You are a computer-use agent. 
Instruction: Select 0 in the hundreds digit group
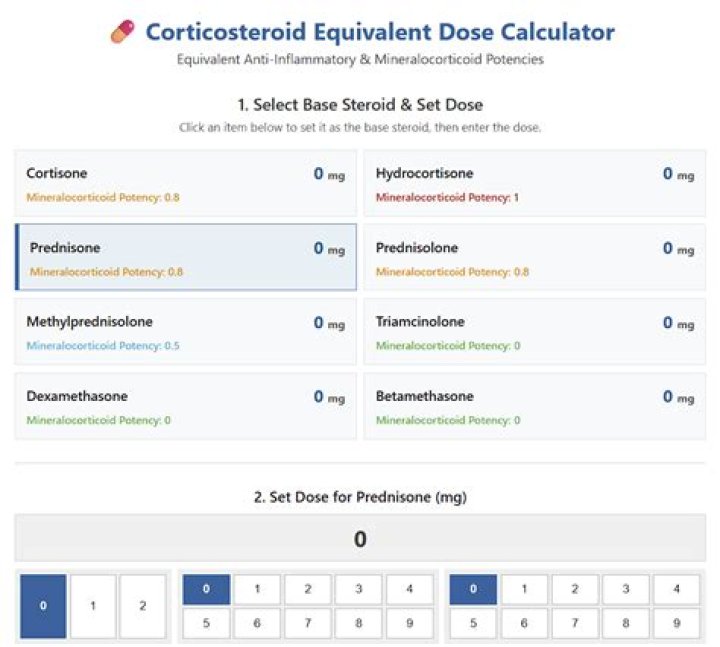pyautogui.click(x=43, y=606)
